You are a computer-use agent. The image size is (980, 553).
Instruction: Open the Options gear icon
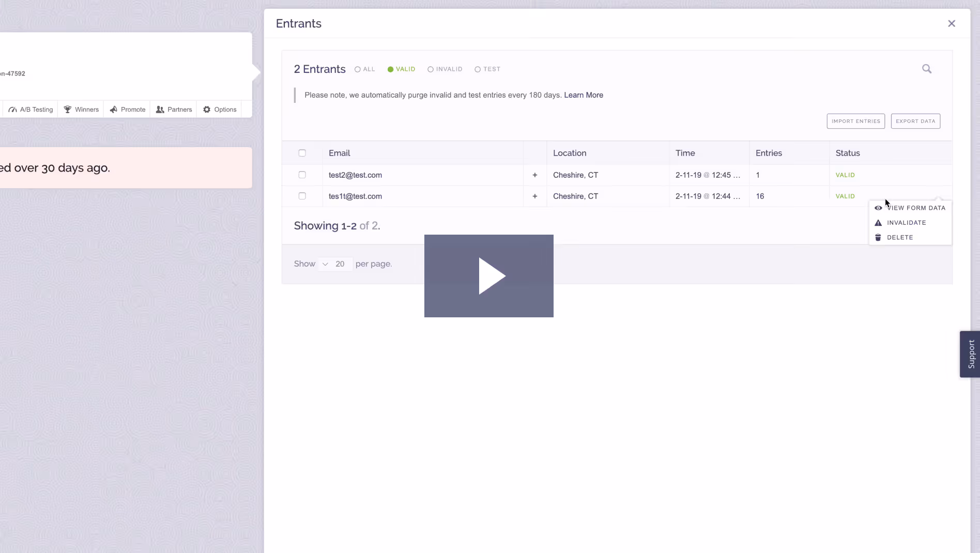click(x=207, y=109)
